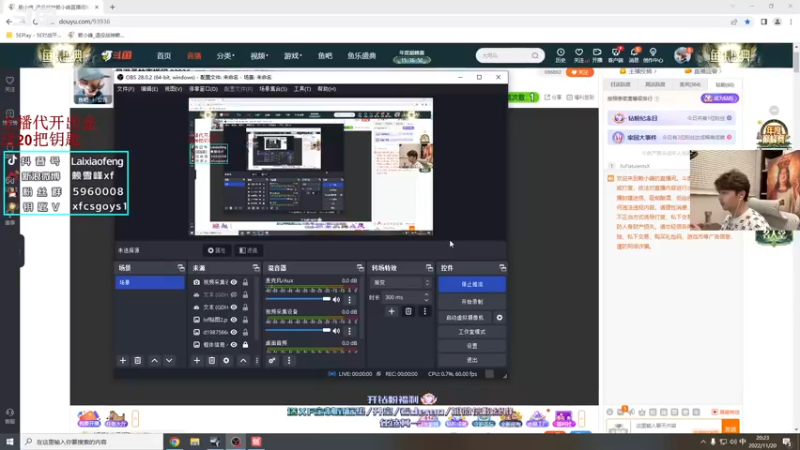Click 开始录制 start recording button
The image size is (800, 450).
point(472,302)
